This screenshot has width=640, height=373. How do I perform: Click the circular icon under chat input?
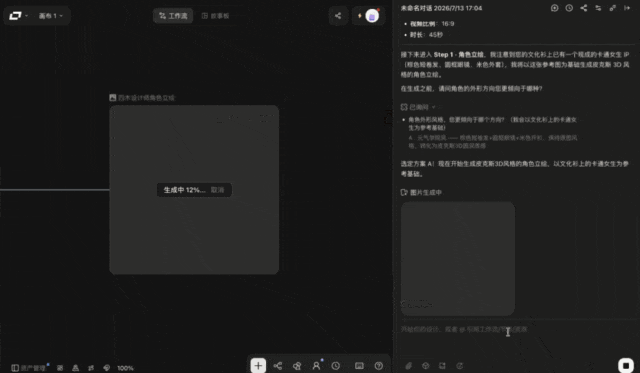tap(460, 366)
